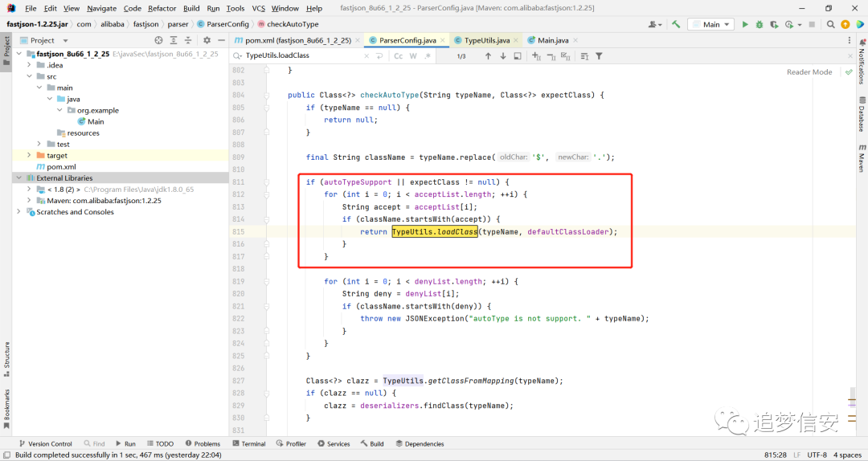
Task: Switch to the TypeUtils.java tab
Action: point(486,40)
